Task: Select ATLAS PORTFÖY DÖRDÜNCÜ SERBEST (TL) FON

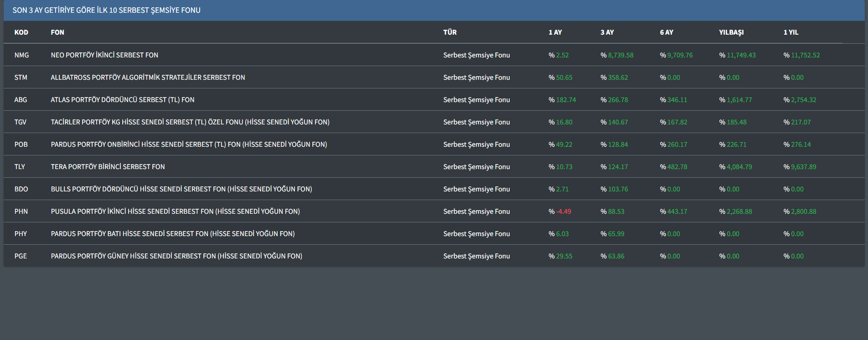Action: pyautogui.click(x=122, y=100)
